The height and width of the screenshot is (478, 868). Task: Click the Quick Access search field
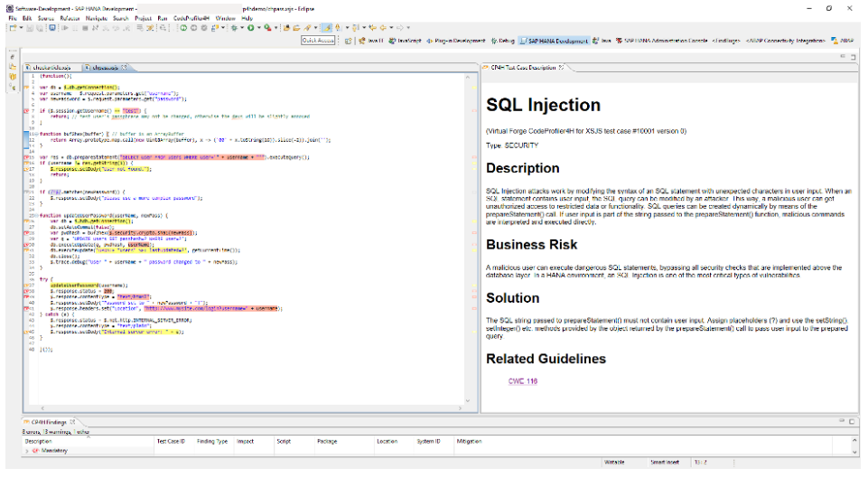(318, 41)
